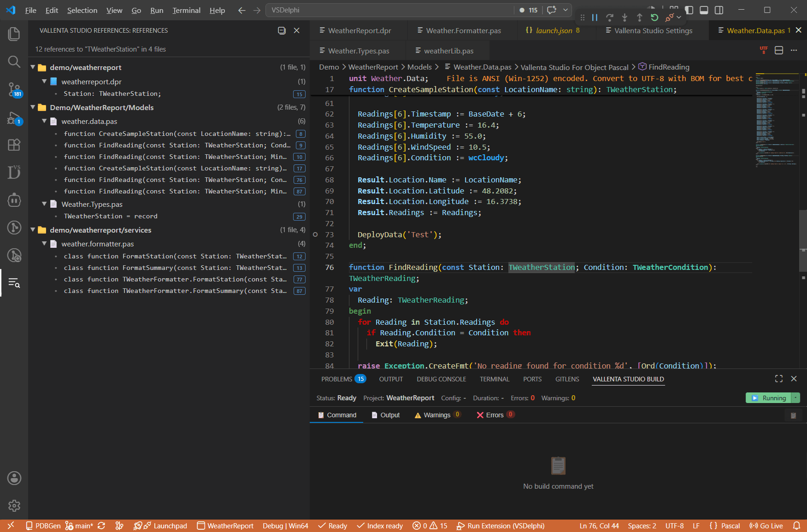
Task: Click the Debug | Win64 configuration in the status bar
Action: click(x=285, y=526)
